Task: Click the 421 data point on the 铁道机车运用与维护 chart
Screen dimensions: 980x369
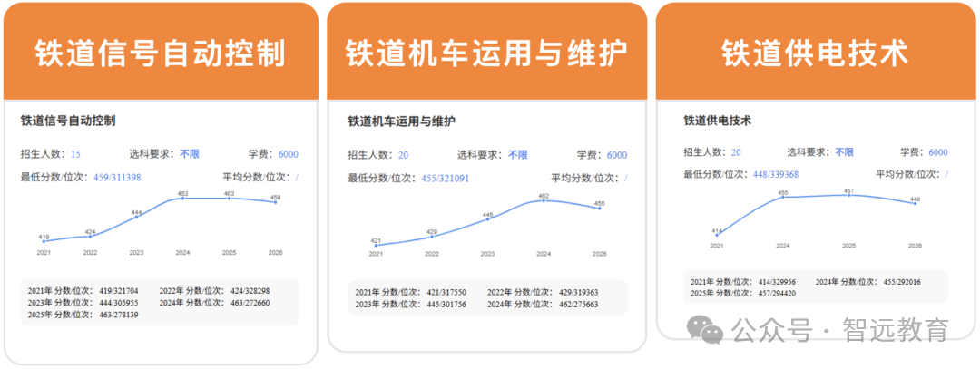Action: 376,245
